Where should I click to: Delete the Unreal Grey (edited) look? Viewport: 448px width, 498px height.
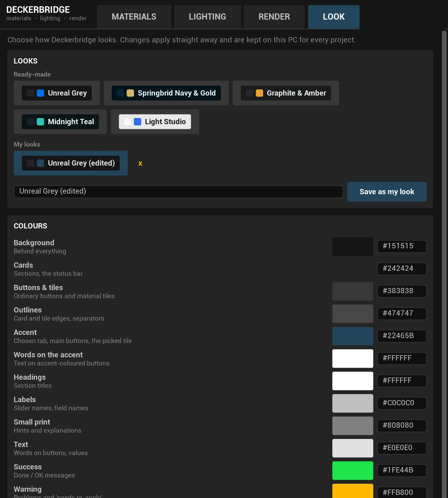[140, 163]
